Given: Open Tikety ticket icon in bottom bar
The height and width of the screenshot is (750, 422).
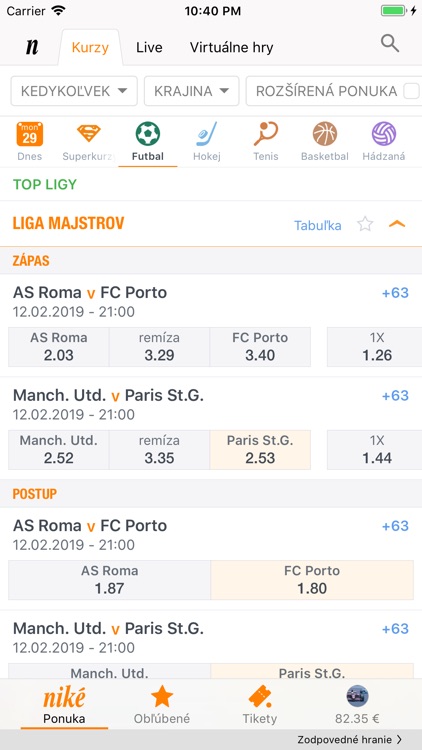Looking at the screenshot, I should pyautogui.click(x=260, y=697).
